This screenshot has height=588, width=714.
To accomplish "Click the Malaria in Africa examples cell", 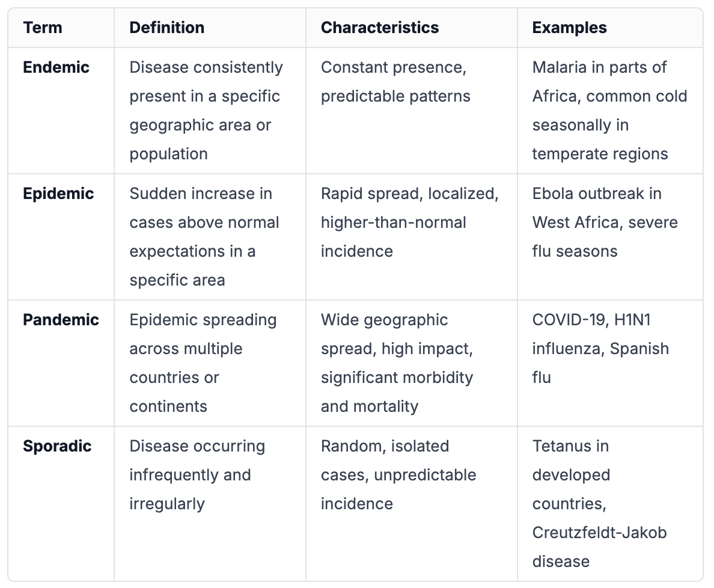I will (x=610, y=111).
